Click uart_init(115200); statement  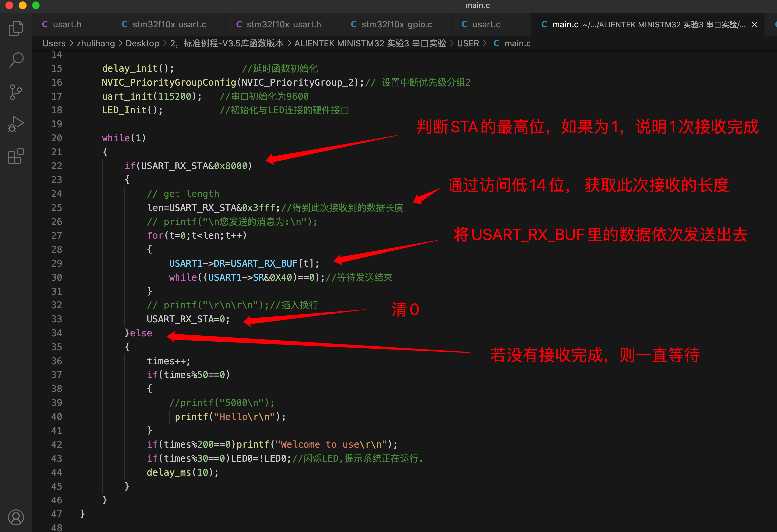152,96
